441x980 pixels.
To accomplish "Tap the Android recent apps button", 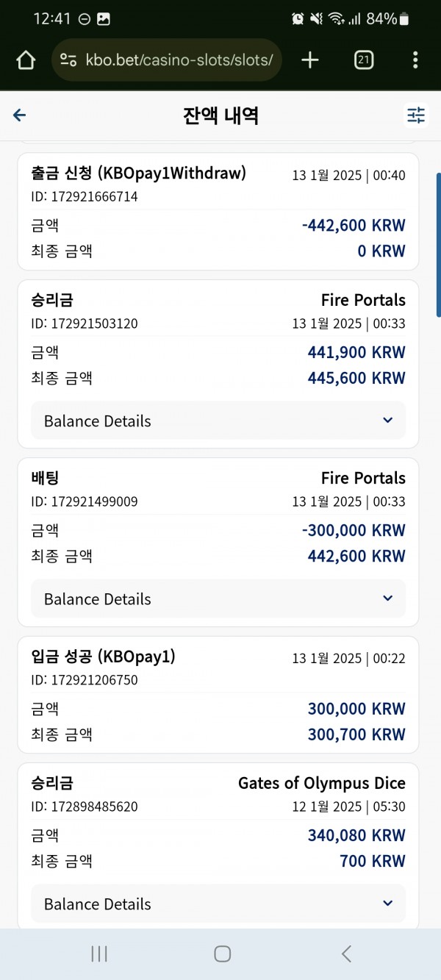I will click(x=99, y=954).
